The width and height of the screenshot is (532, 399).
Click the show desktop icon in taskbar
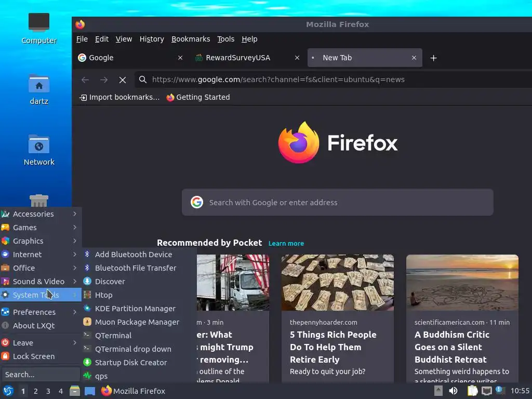89,391
